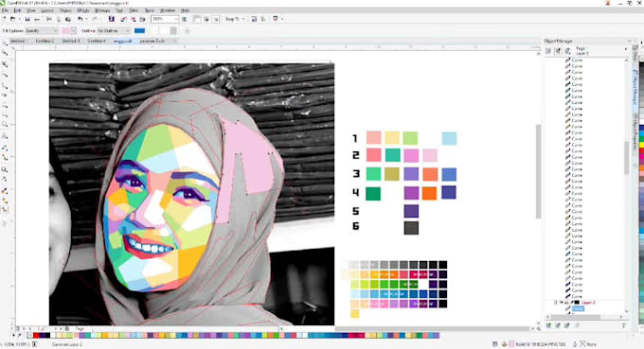The height and width of the screenshot is (349, 644).
Task: Select the highlighted Smart Fill tool
Action: pos(5,210)
